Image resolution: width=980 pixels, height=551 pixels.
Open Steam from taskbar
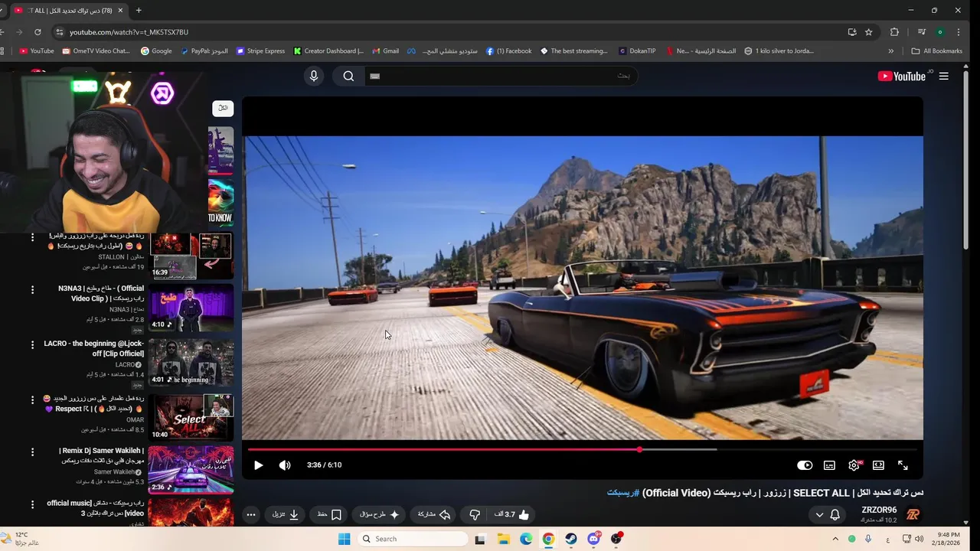571,539
